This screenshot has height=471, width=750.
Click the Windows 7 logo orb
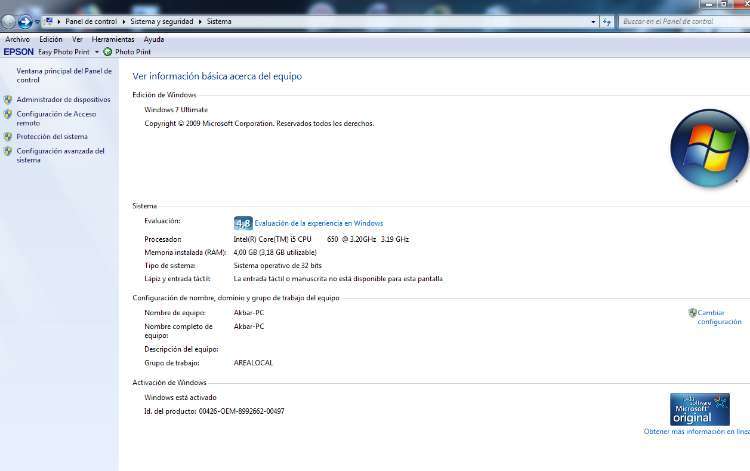click(709, 148)
